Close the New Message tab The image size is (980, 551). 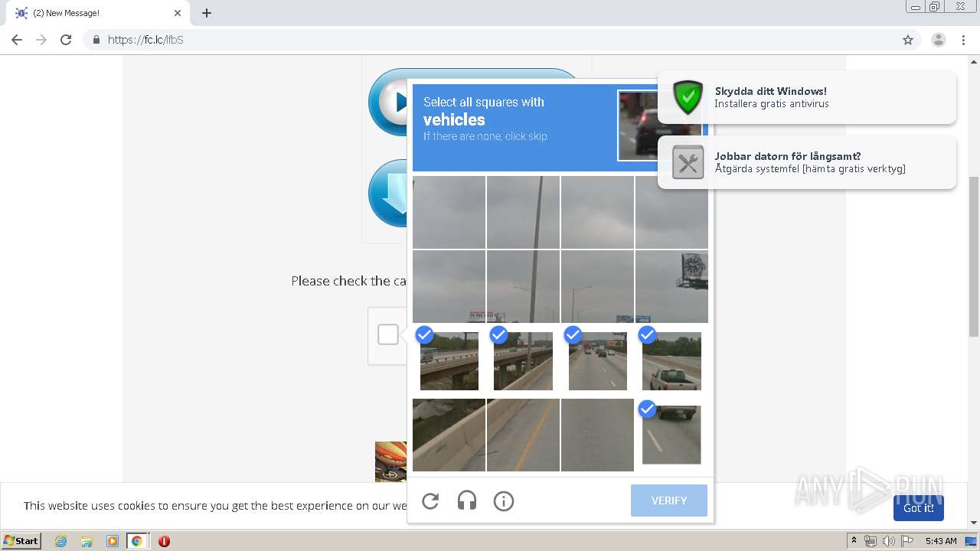point(178,13)
